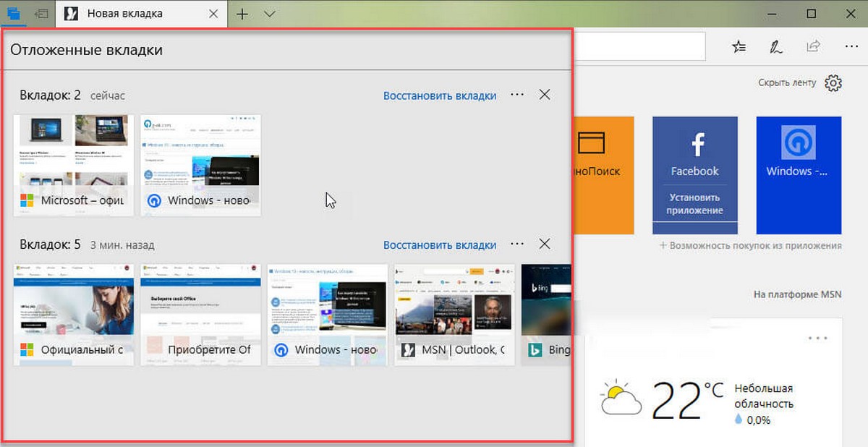868x447 pixels.
Task: Remove the Вкладок: 5 group with X
Action: coord(545,244)
